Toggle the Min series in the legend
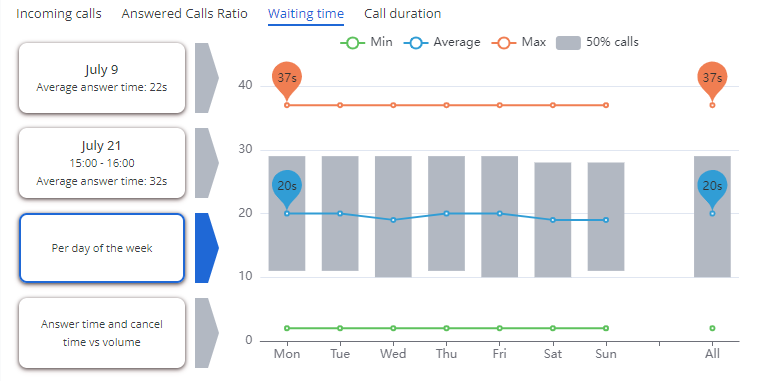The image size is (759, 381). [366, 43]
